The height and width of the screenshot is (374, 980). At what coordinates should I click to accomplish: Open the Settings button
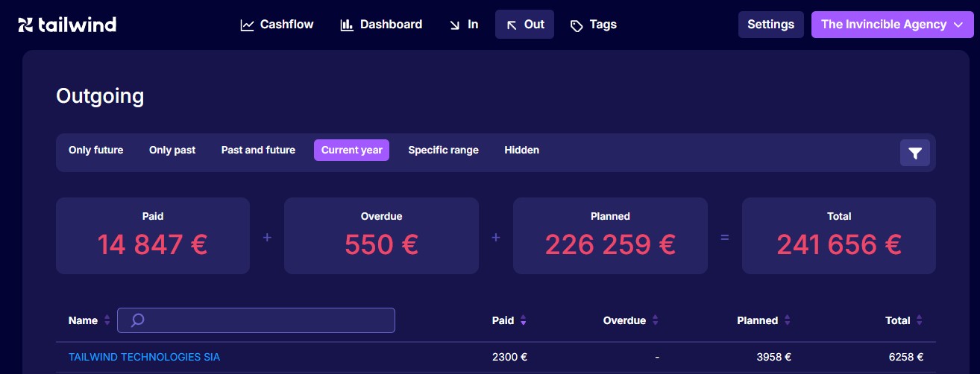click(x=770, y=25)
